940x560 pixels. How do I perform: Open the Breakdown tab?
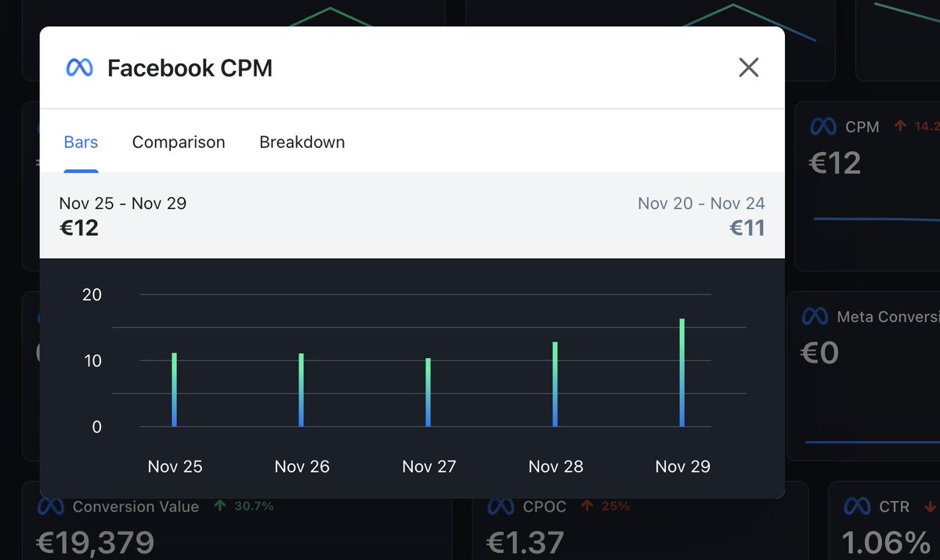click(302, 143)
